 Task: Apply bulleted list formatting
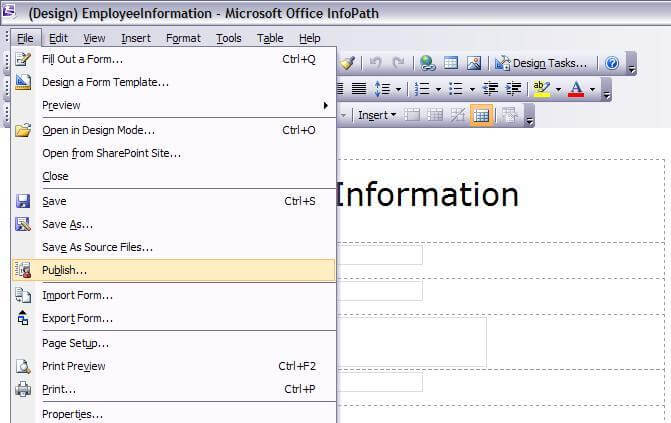456,89
